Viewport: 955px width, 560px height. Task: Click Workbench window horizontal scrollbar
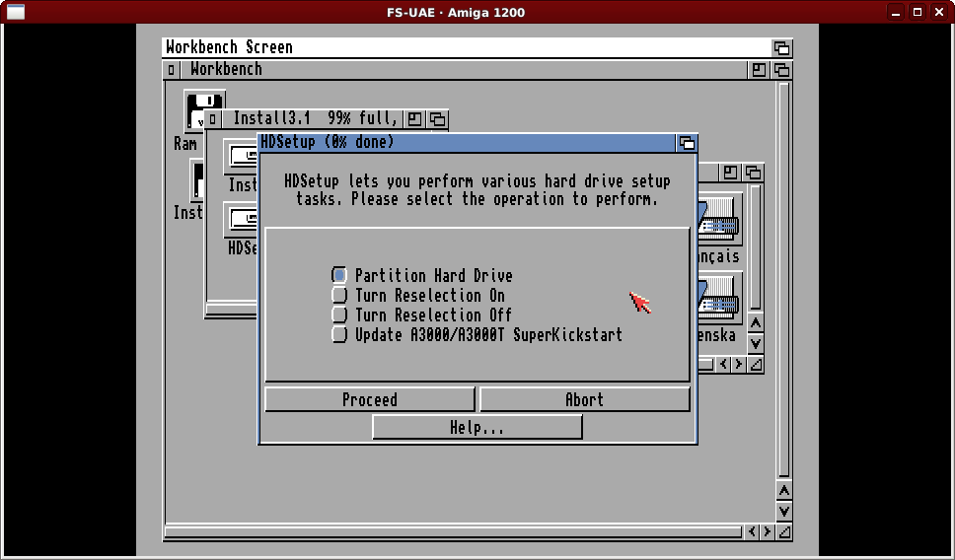pyautogui.click(x=454, y=532)
